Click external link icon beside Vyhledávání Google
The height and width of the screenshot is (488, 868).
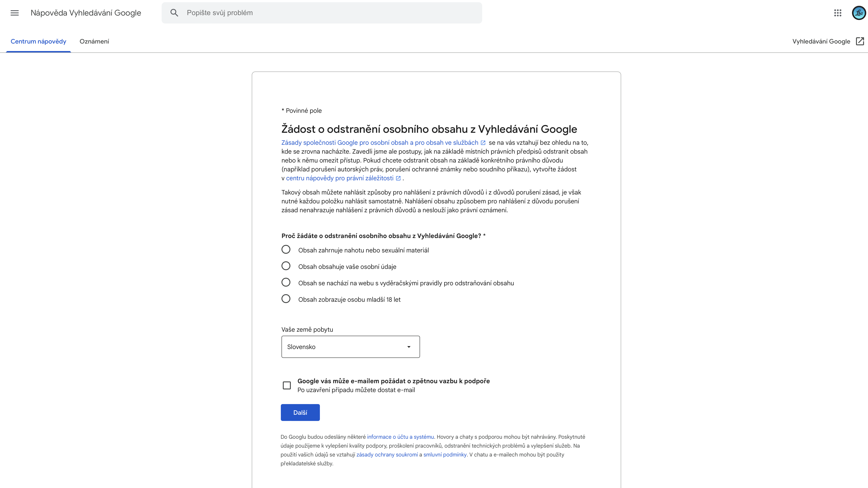860,41
